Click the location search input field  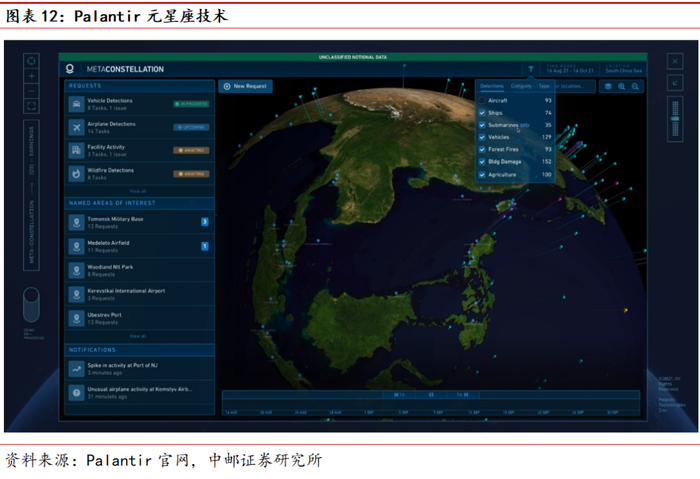tap(575, 86)
